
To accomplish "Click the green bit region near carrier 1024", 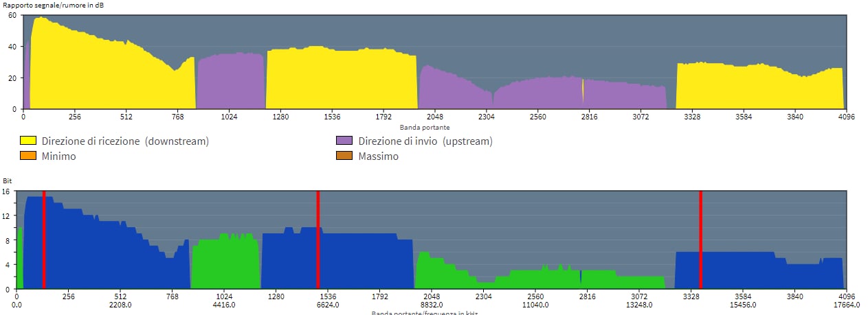I will [x=225, y=262].
